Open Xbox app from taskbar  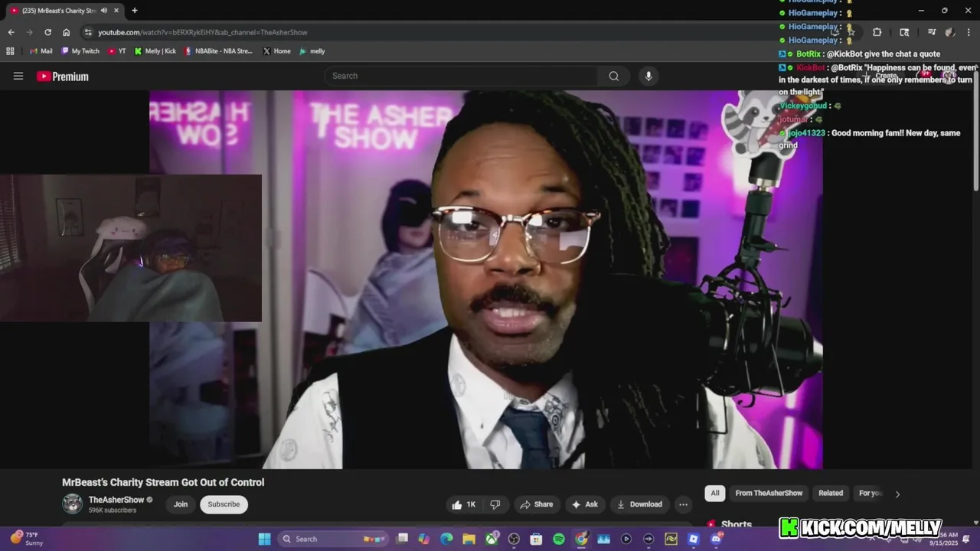click(492, 539)
